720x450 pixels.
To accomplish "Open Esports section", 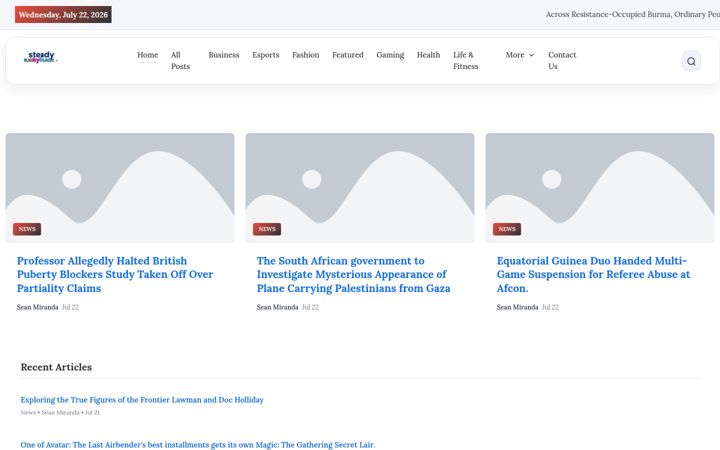I will click(x=265, y=55).
